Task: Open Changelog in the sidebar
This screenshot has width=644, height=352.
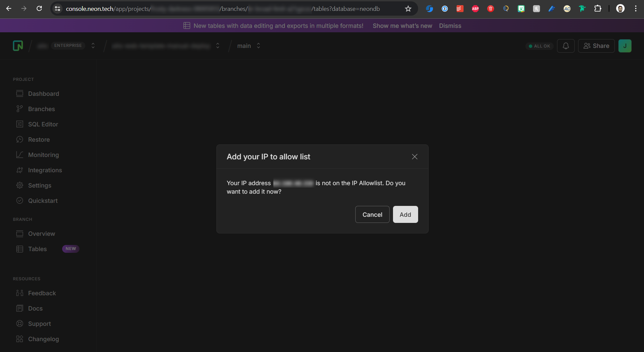Action: pyautogui.click(x=43, y=339)
